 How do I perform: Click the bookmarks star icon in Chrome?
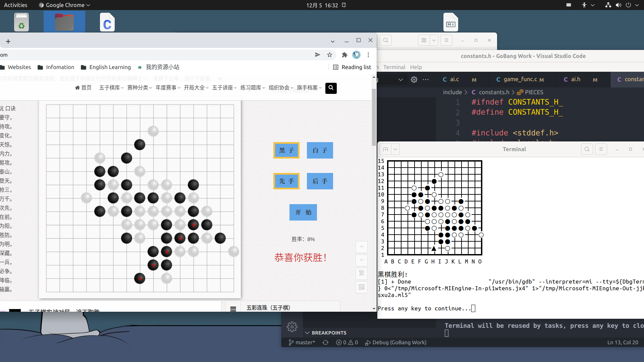[x=329, y=54]
